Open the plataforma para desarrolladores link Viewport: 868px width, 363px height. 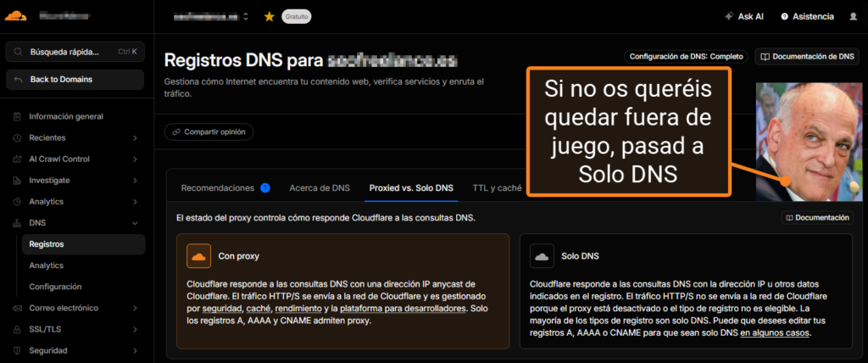[403, 308]
